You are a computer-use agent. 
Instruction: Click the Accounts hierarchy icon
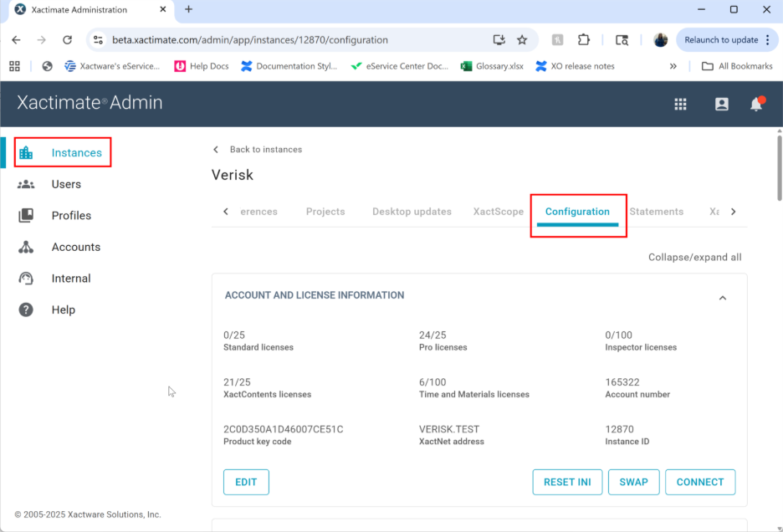[26, 247]
